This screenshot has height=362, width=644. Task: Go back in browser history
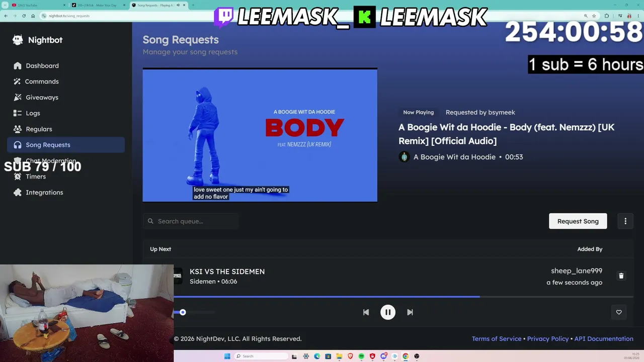coord(6,16)
